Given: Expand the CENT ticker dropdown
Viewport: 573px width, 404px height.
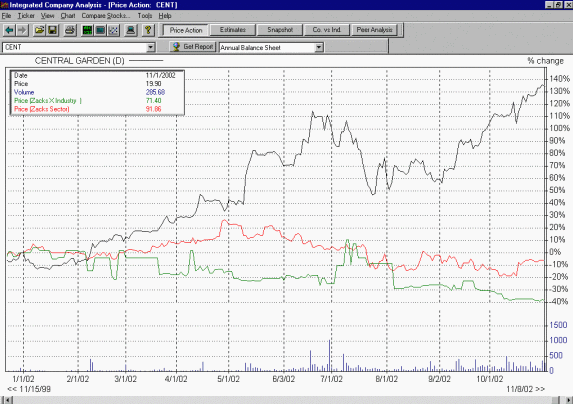Looking at the screenshot, I should [151, 47].
